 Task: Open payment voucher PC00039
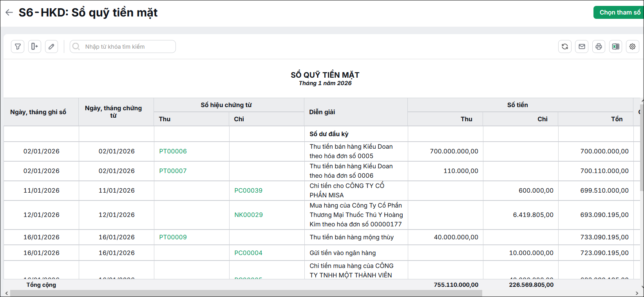[x=248, y=190]
